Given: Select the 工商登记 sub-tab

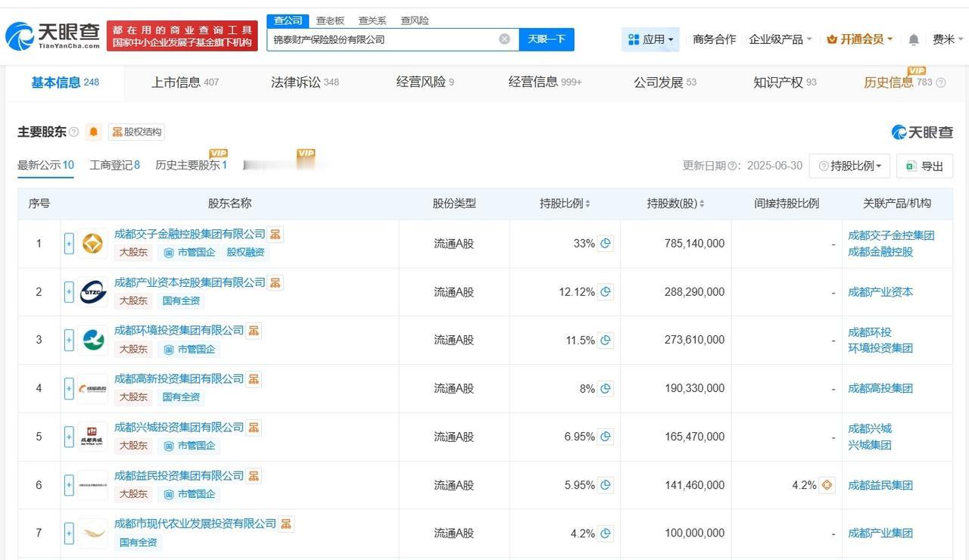Looking at the screenshot, I should [x=114, y=165].
